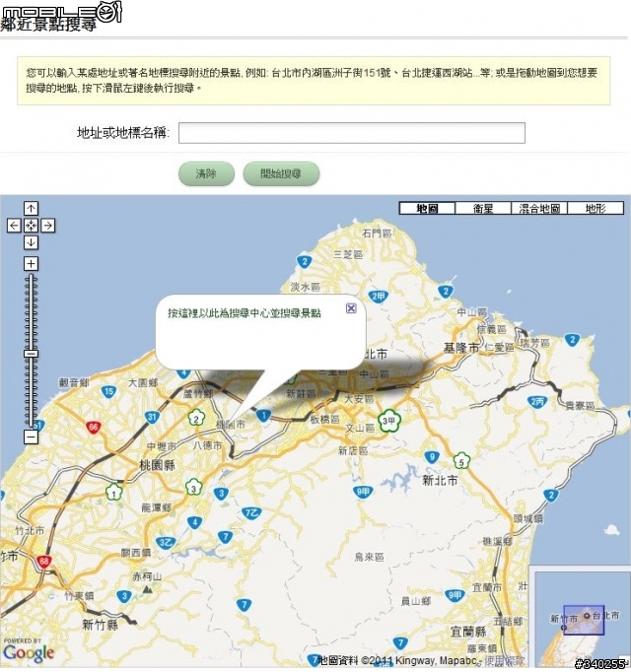Click the route 15 blue shield
Viewport: 631px width, 672px height.
pyautogui.click(x=109, y=391)
